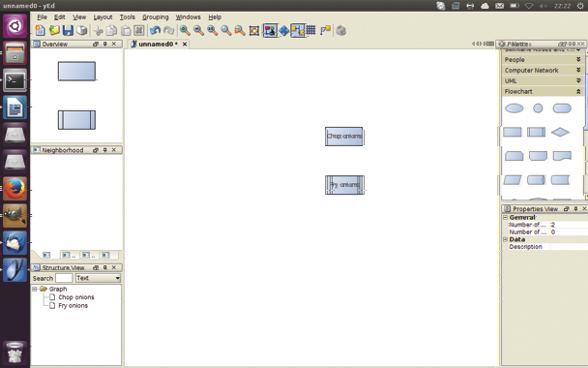588x368 pixels.
Task: Open Thunderbird from the launcher
Action: click(x=15, y=242)
